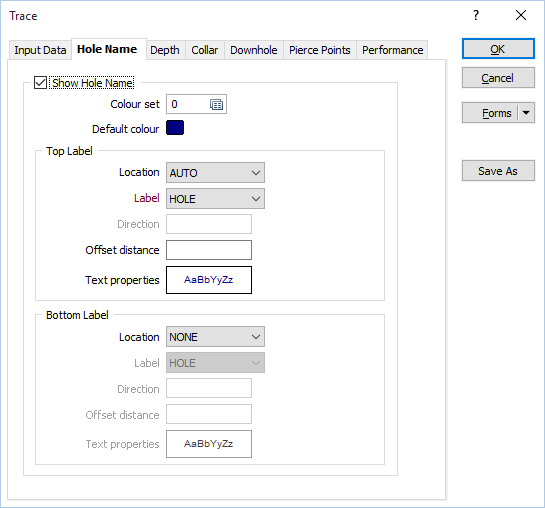Switch to the Input Data tab
This screenshot has height=508, width=545.
(x=40, y=50)
